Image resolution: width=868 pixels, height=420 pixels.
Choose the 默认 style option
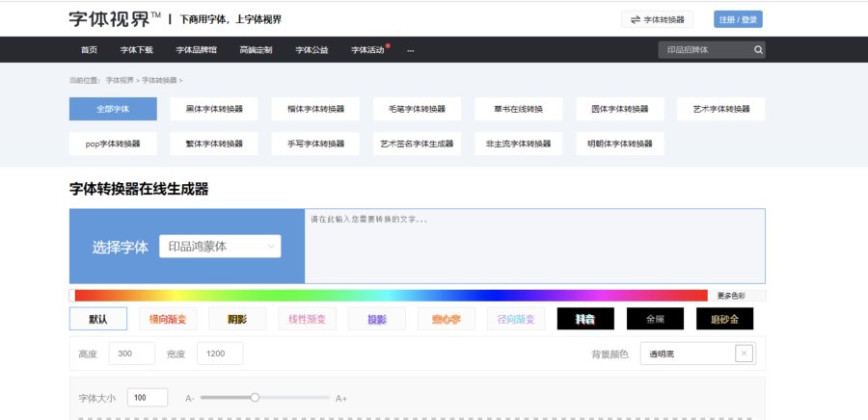pos(98,319)
